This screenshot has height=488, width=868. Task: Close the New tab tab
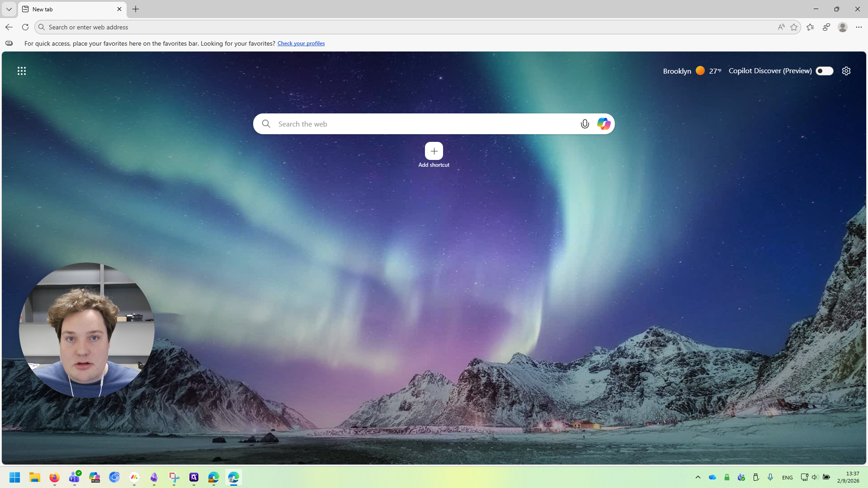[x=119, y=9]
